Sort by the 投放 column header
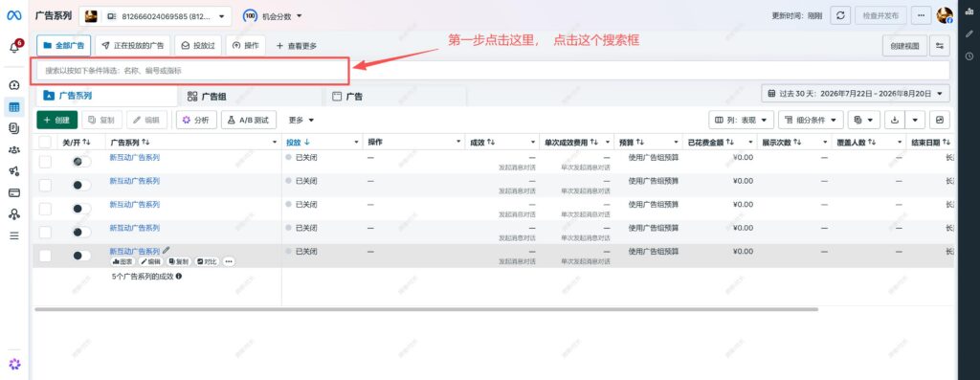The height and width of the screenshot is (380, 980). coord(298,143)
